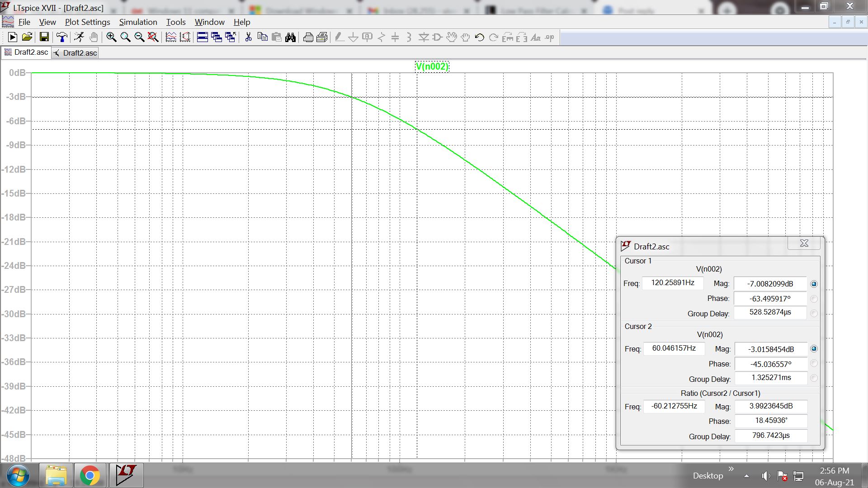Click the Save floppy disk icon
Screen dimensions: 868x488
point(44,38)
